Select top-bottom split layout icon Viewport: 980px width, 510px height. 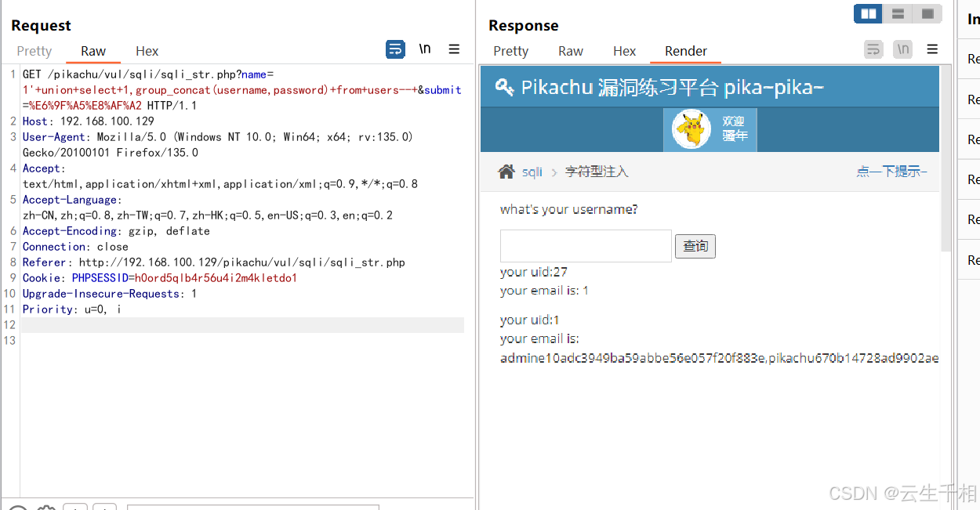(898, 14)
